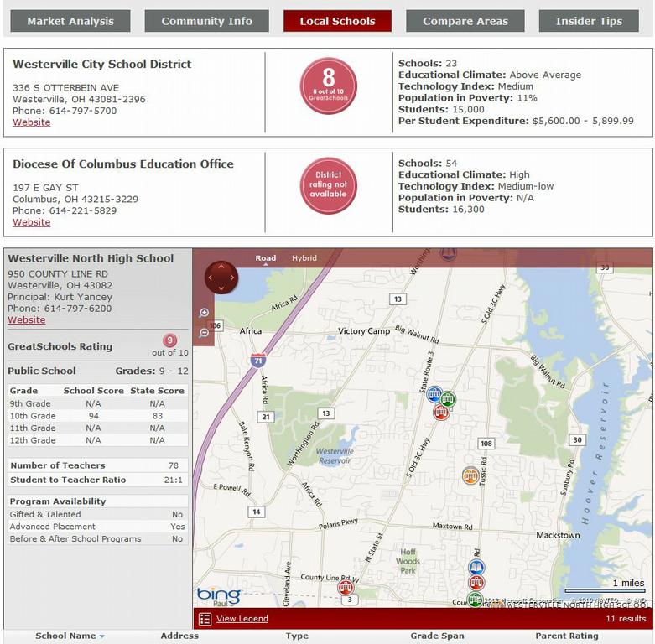Click the route 21 shield on Africa Rd
The height and width of the screenshot is (644, 655).
(266, 417)
